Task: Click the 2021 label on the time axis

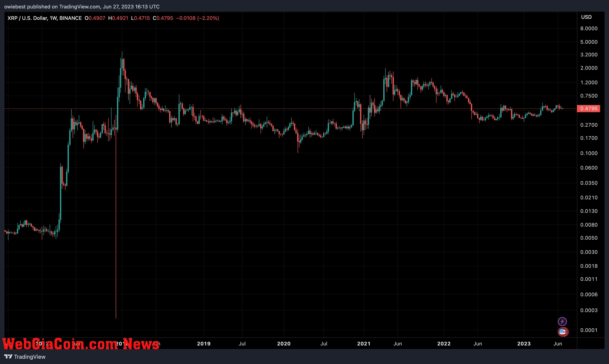Action: click(x=364, y=344)
